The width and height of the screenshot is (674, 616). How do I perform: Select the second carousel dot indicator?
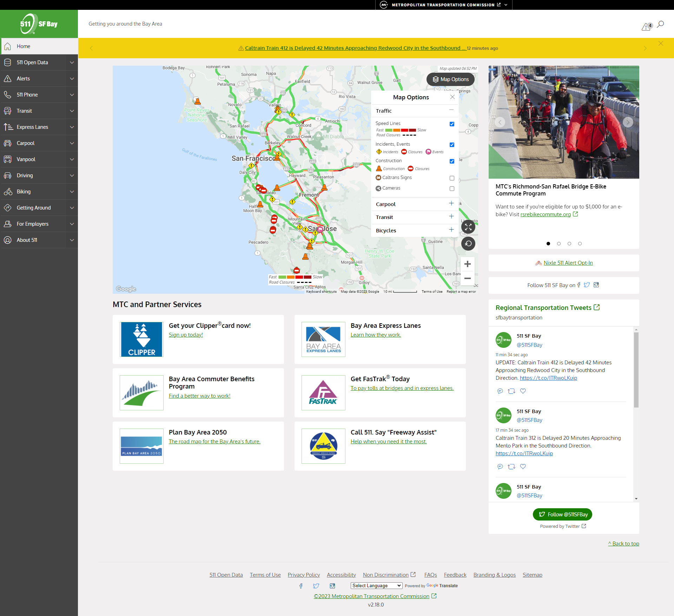559,244
